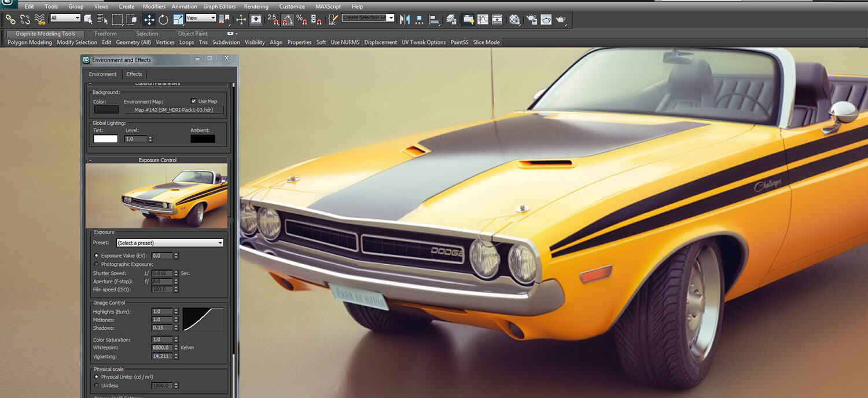Select the Photographic Exposure radio button
The height and width of the screenshot is (398, 868).
[96, 264]
